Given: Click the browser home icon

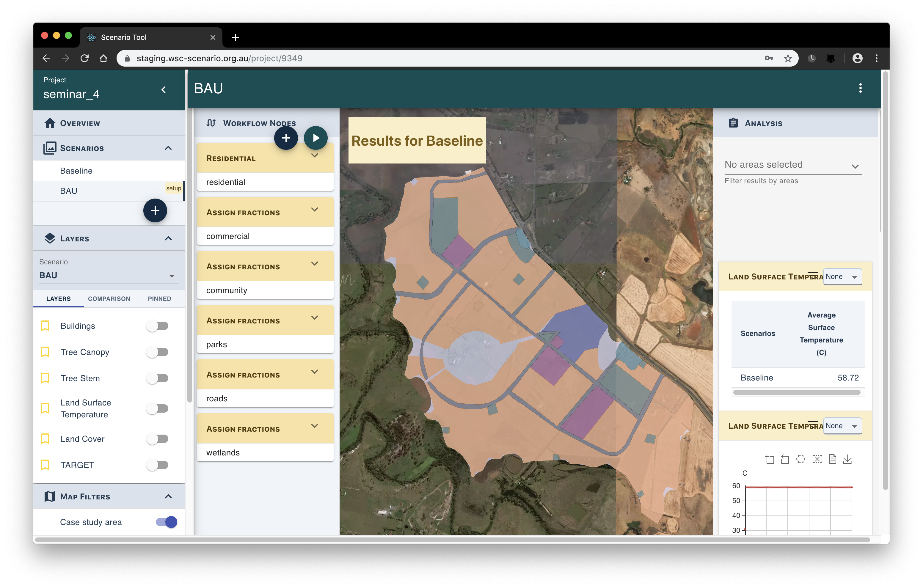Looking at the screenshot, I should click(x=103, y=58).
